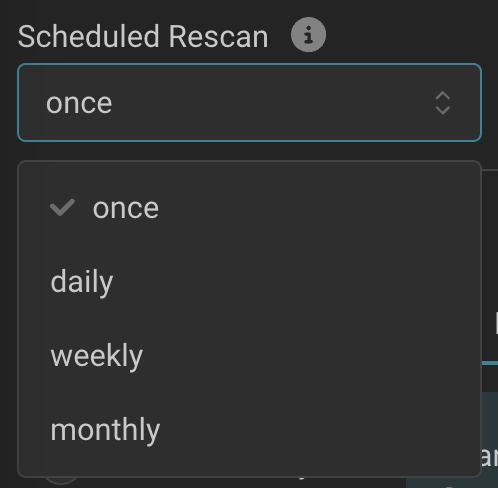498x488 pixels.
Task: Select the checked once option
Action: click(249, 208)
